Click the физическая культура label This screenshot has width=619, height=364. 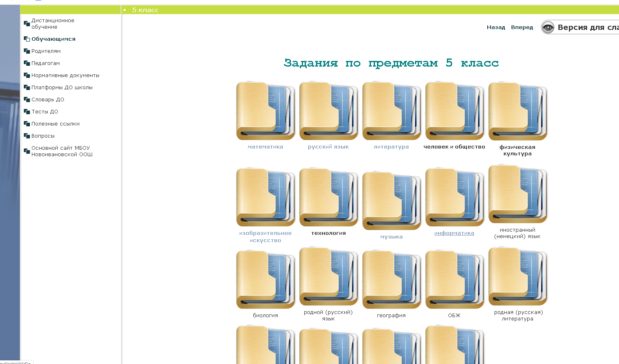point(518,150)
